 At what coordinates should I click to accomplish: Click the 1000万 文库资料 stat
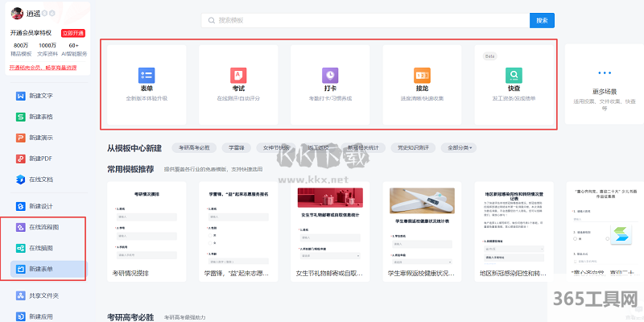tap(47, 49)
